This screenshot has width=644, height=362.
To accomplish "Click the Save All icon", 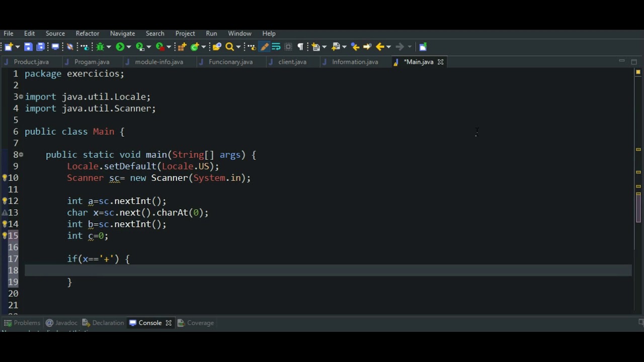I will click(x=40, y=47).
